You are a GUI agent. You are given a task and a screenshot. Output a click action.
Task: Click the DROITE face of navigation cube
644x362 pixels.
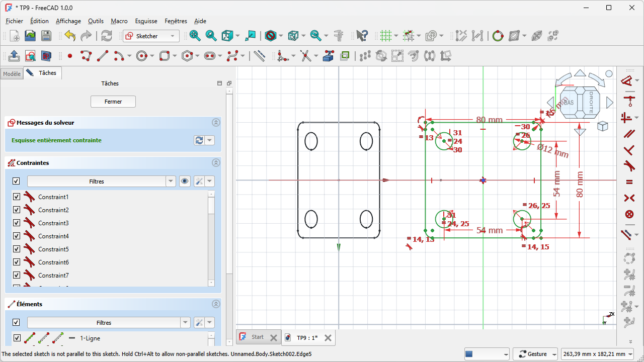click(x=591, y=103)
